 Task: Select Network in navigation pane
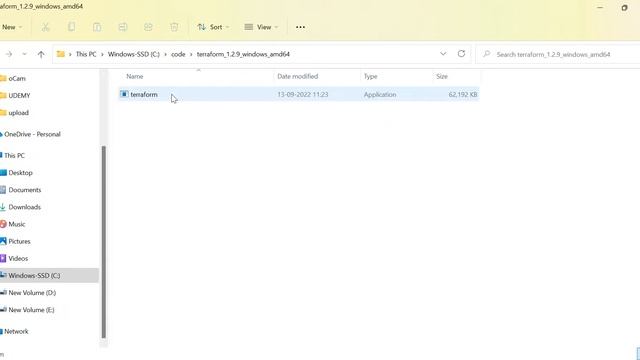pyautogui.click(x=15, y=331)
